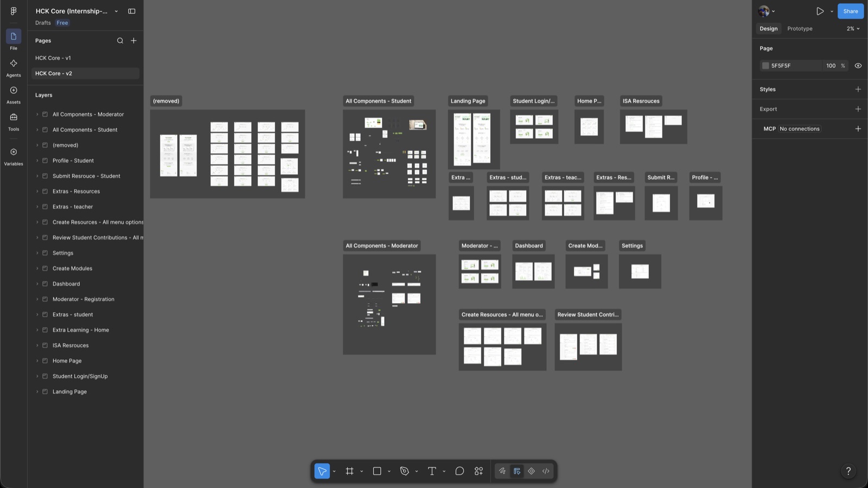This screenshot has width=868, height=488.
Task: Open the Assets sidebar panel
Action: [14, 90]
